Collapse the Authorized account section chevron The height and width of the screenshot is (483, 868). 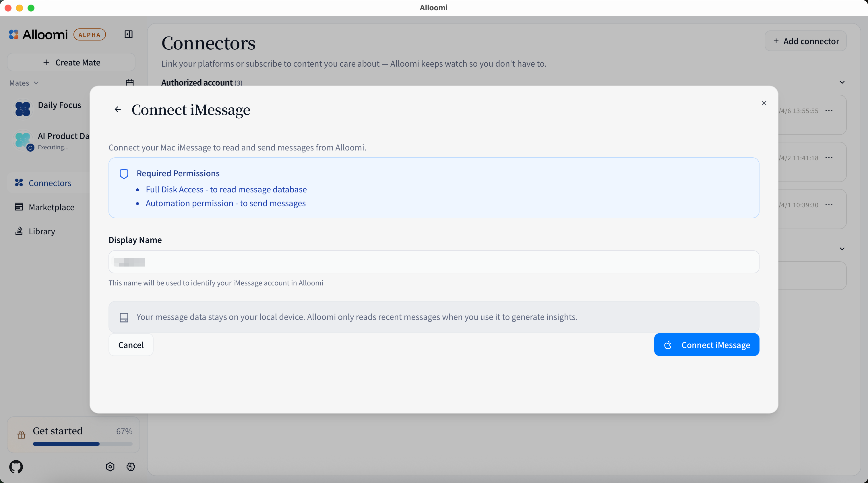pos(842,83)
